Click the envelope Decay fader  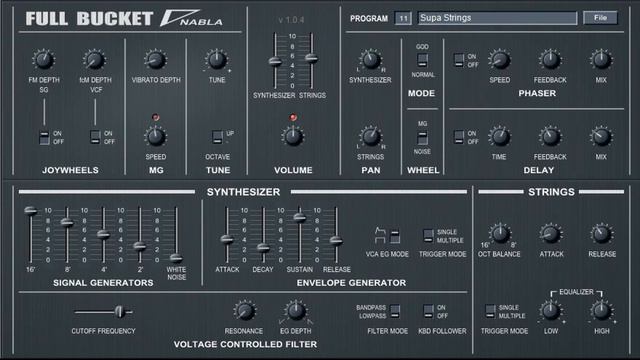(263, 247)
